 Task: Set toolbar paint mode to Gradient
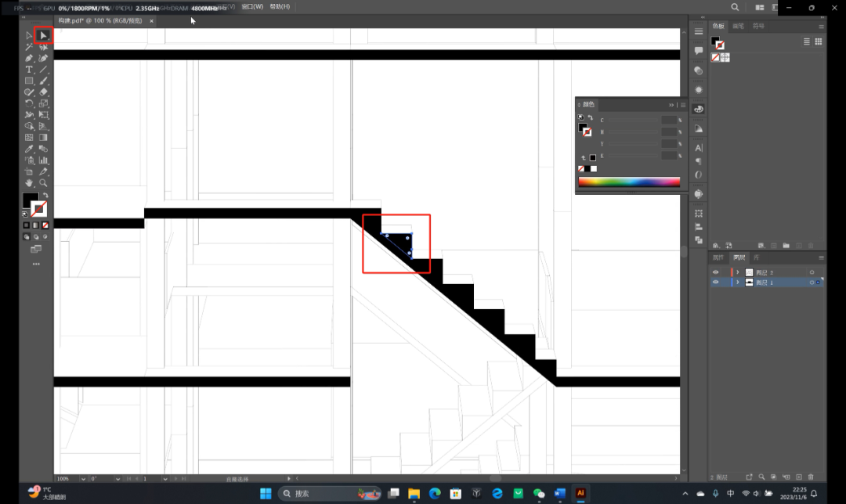click(x=35, y=225)
